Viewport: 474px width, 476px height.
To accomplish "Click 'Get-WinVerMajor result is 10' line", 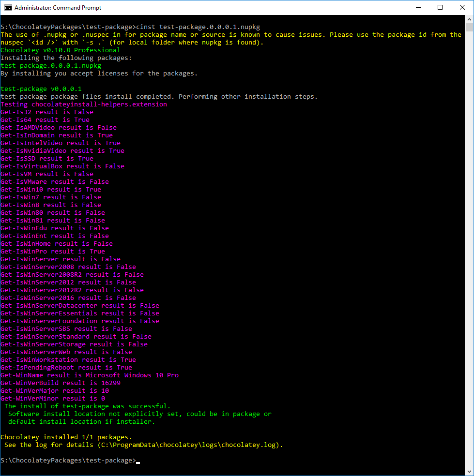I will [x=55, y=391].
